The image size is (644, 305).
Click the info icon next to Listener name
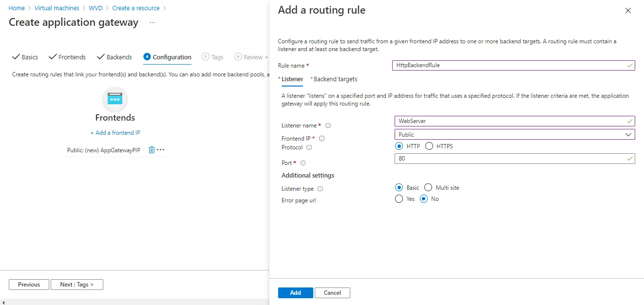[328, 126]
